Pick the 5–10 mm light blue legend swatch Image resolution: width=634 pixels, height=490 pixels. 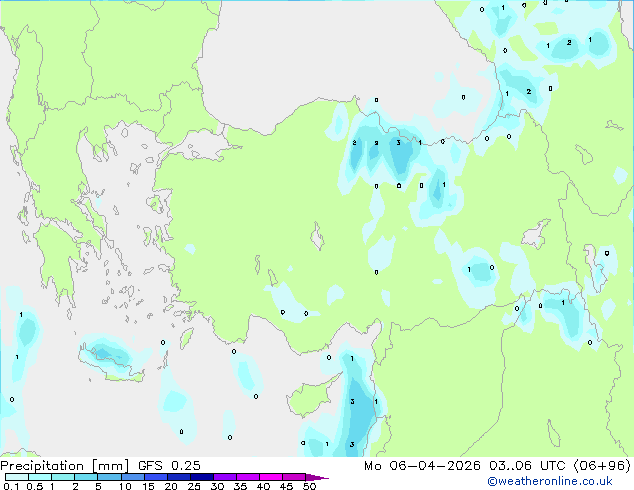click(x=109, y=477)
